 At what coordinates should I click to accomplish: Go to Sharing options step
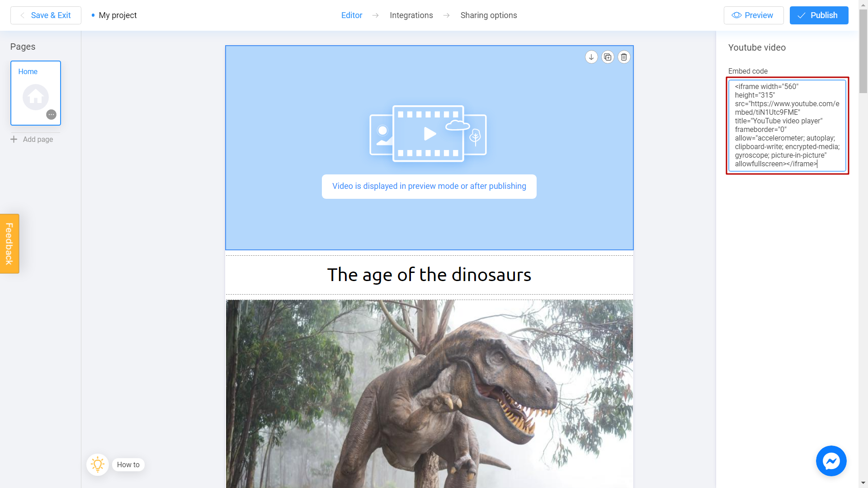(489, 15)
